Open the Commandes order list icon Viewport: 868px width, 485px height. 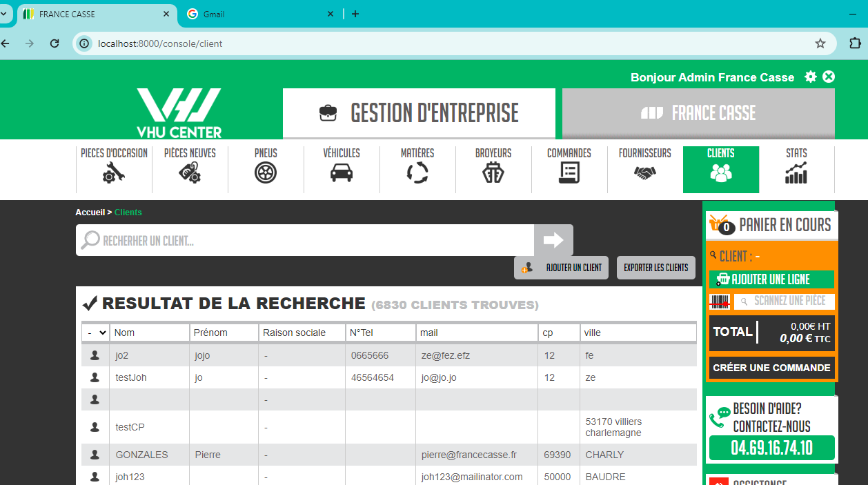(x=569, y=172)
